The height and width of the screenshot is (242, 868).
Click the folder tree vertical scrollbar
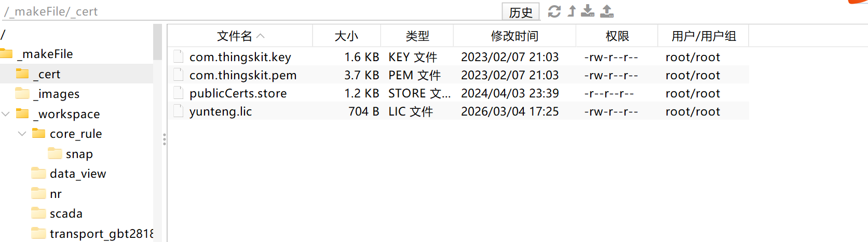click(x=157, y=41)
